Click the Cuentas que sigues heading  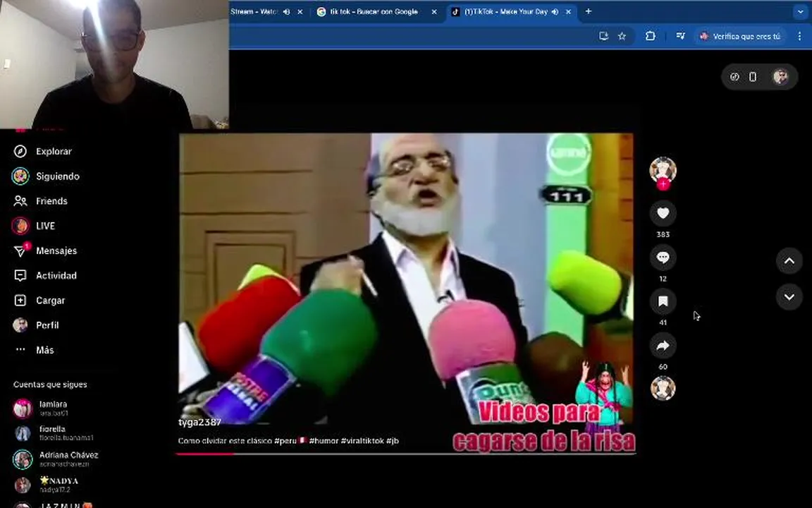click(50, 385)
